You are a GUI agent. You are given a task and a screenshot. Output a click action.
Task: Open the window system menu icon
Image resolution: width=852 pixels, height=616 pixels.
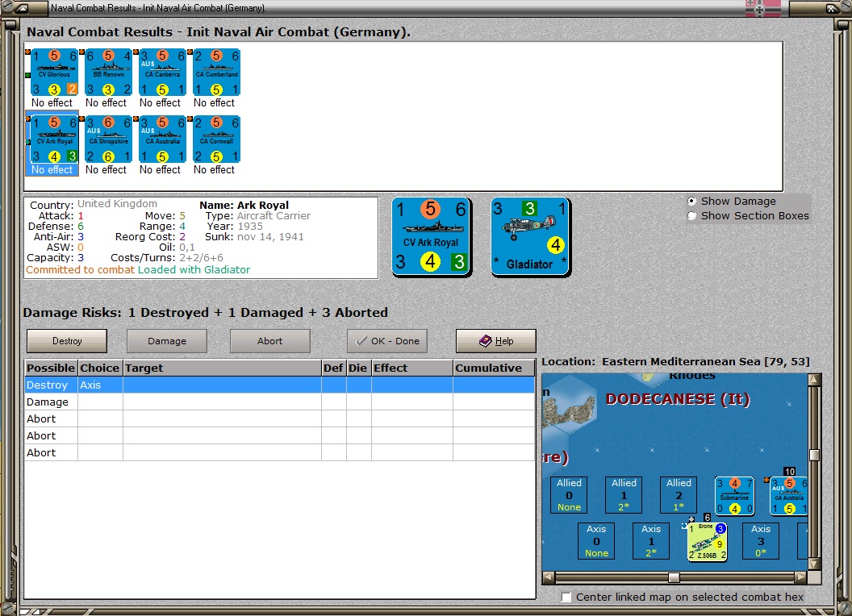click(22, 8)
